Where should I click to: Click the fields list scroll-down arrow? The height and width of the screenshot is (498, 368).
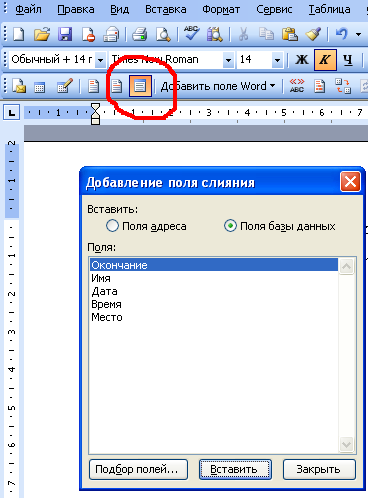click(x=347, y=444)
